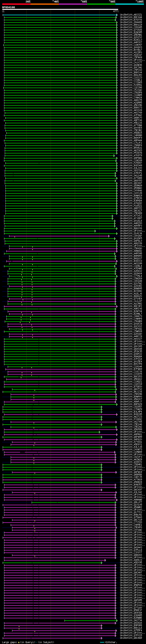Select hit label UniRef100_Q6C8Q9

click(x=131, y=638)
